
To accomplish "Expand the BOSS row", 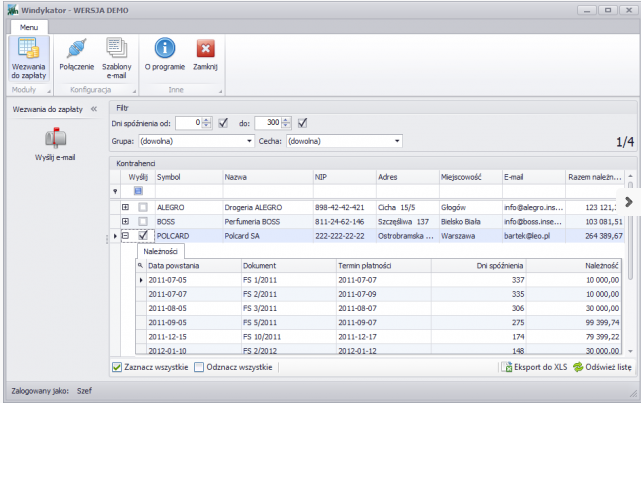I will point(126,221).
